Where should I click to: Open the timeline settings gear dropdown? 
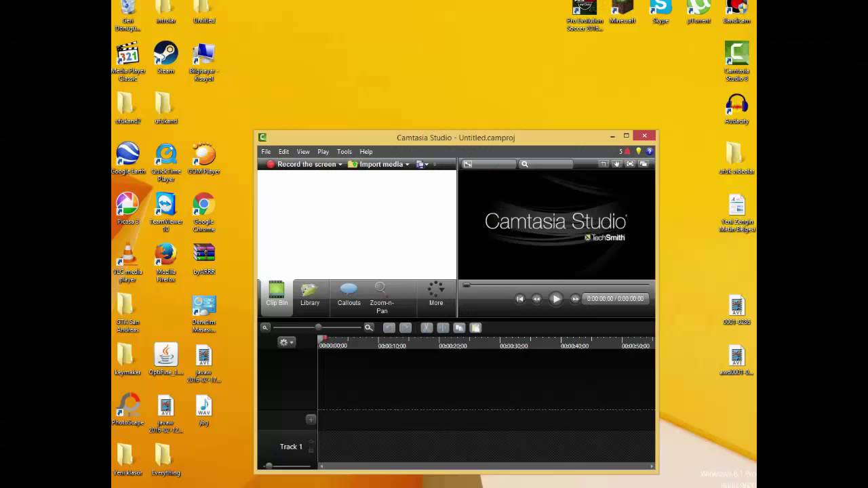tap(286, 342)
